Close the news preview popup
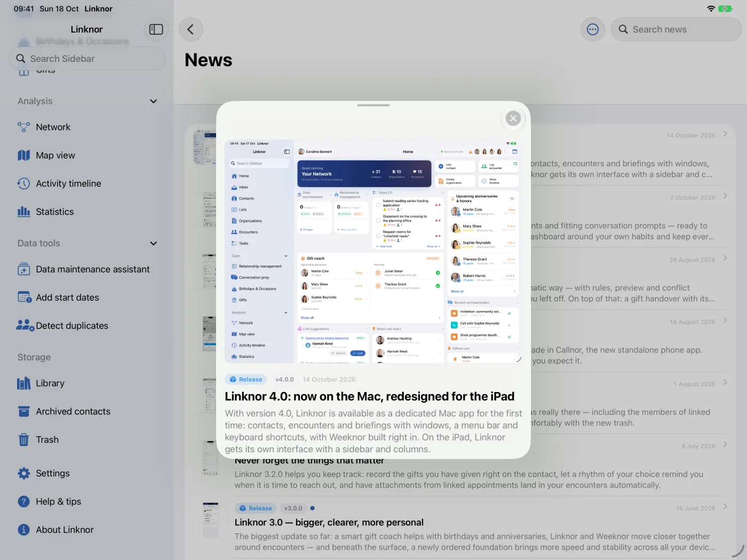The image size is (747, 560). [x=513, y=118]
